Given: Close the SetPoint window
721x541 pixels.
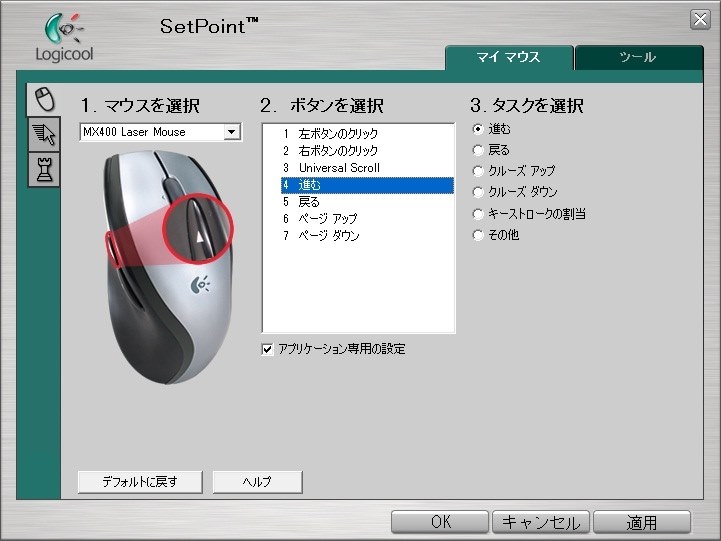Looking at the screenshot, I should pyautogui.click(x=700, y=20).
